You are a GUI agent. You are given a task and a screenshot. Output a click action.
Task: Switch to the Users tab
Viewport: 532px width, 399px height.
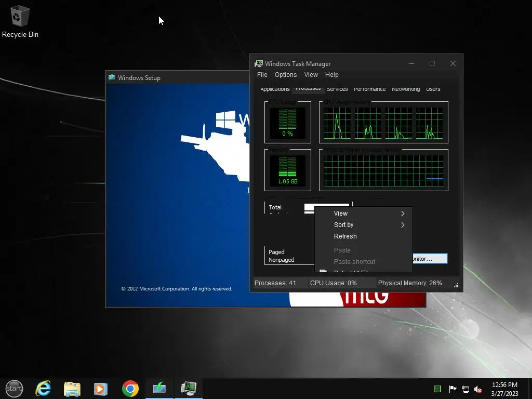tap(433, 89)
